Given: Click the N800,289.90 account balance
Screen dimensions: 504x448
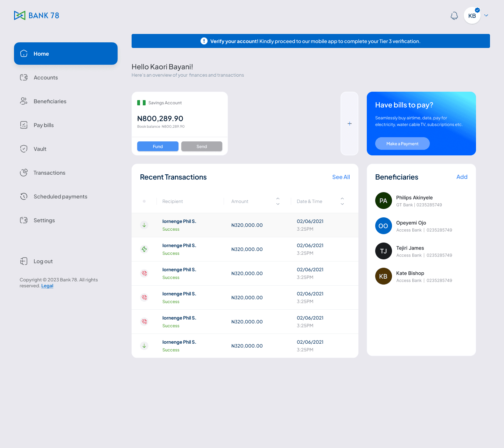Looking at the screenshot, I should (x=160, y=119).
